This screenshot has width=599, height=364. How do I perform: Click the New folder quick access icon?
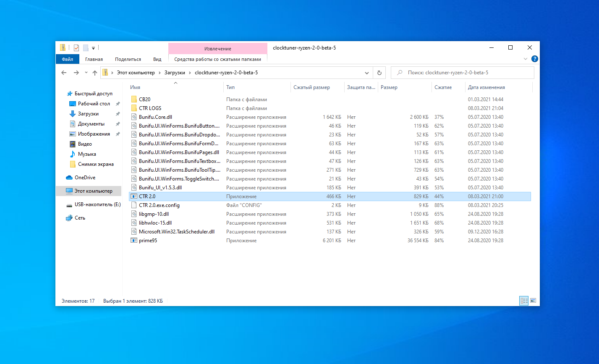point(86,48)
